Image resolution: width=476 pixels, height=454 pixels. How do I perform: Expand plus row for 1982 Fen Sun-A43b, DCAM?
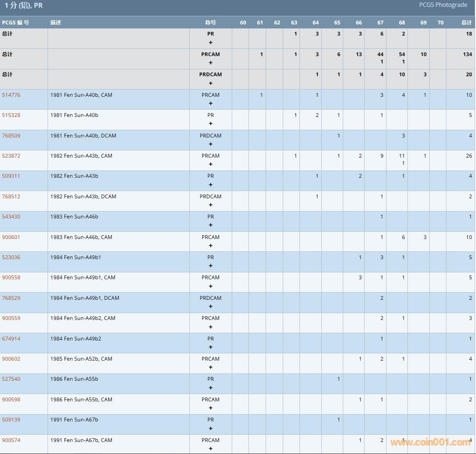210,205
